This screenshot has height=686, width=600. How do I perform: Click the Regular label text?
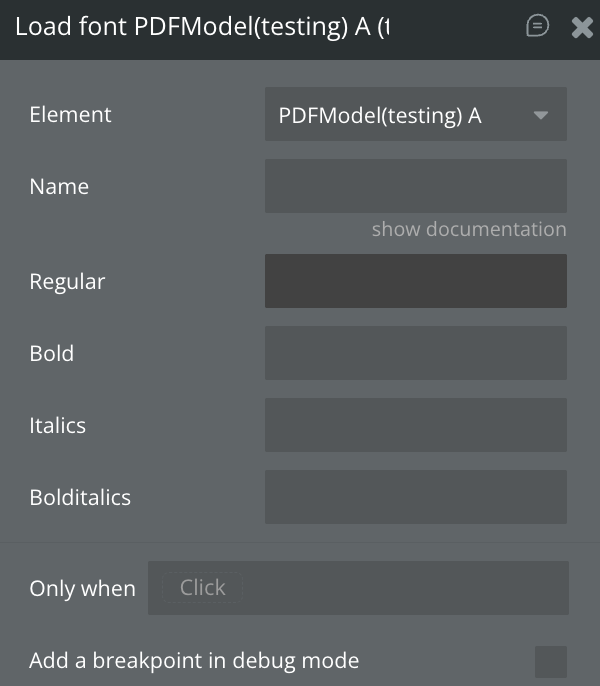[67, 282]
